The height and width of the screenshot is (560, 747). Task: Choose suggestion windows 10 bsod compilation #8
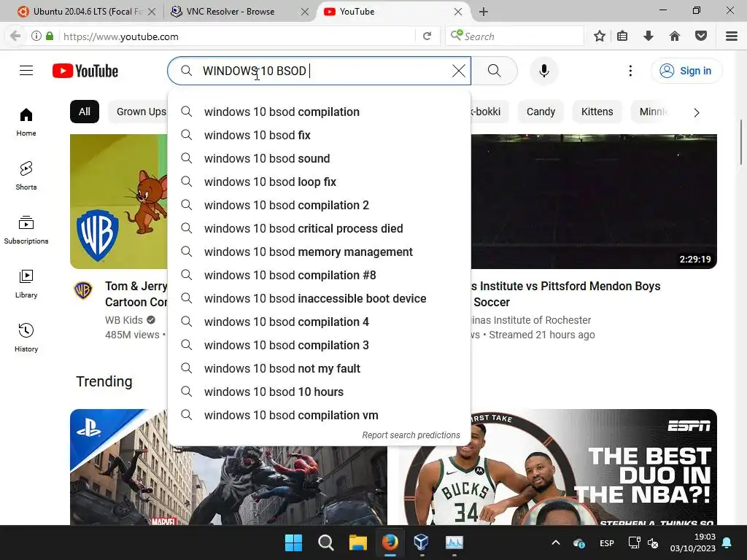pos(320,275)
